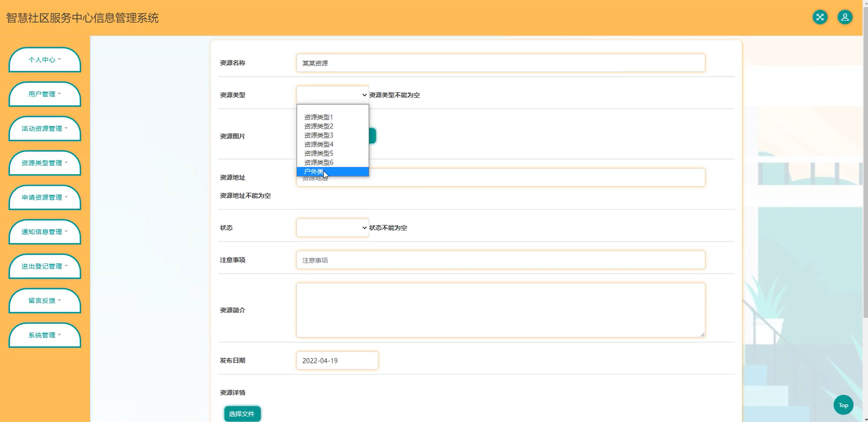Expand the 用户管理 sidebar menu

45,94
